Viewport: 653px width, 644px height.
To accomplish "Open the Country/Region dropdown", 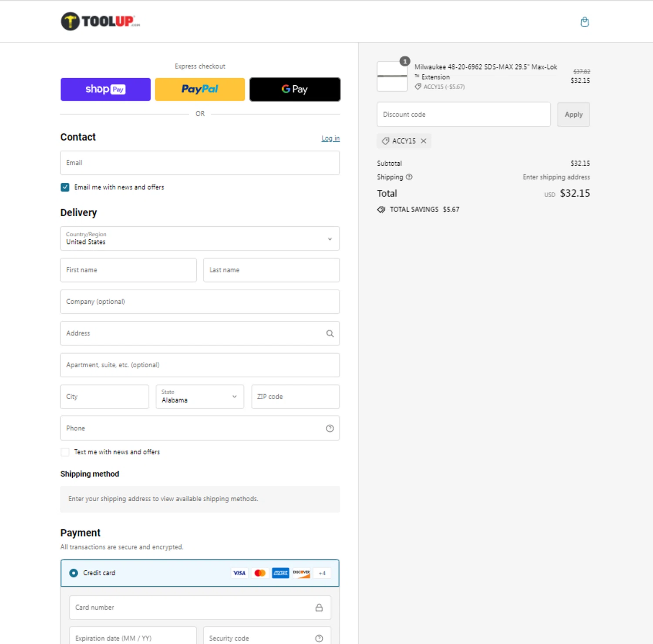I will pos(200,238).
